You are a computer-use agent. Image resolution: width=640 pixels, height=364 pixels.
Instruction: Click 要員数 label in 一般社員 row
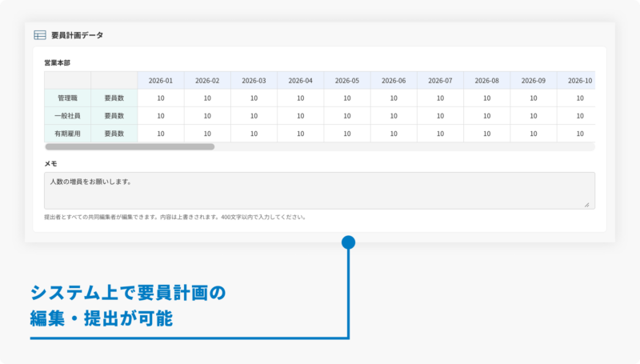pos(114,116)
